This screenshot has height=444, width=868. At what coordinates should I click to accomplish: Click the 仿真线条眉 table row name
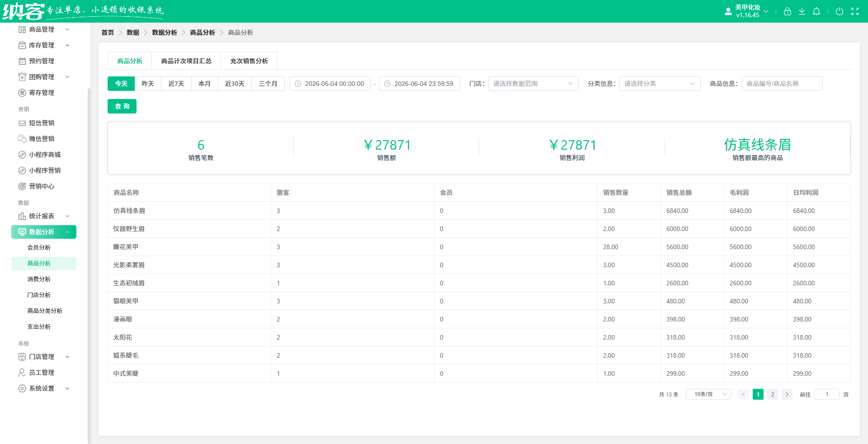129,211
